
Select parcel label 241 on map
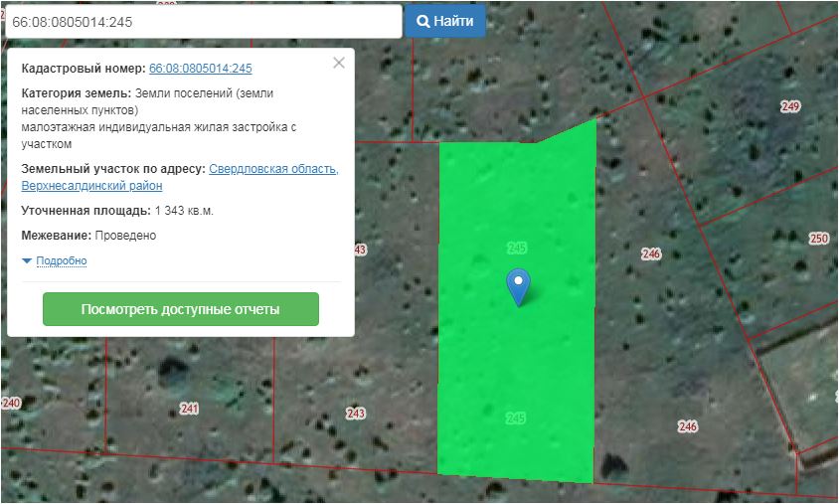(x=189, y=409)
